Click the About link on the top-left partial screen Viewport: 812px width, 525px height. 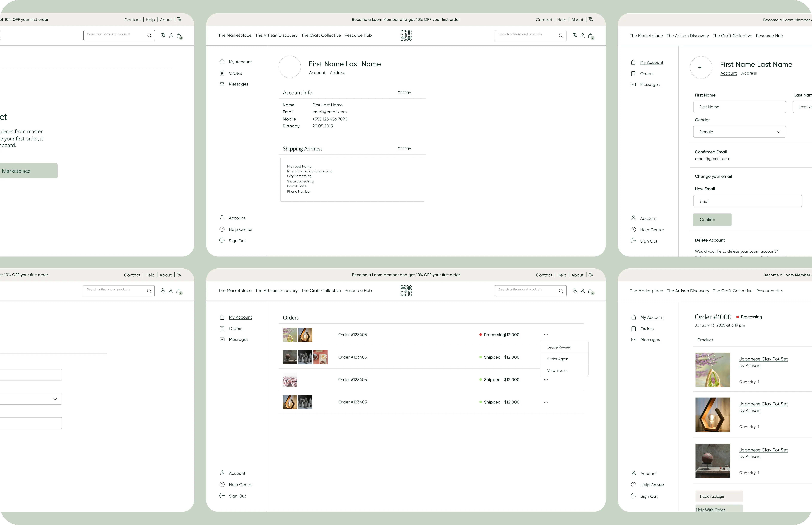(166, 20)
